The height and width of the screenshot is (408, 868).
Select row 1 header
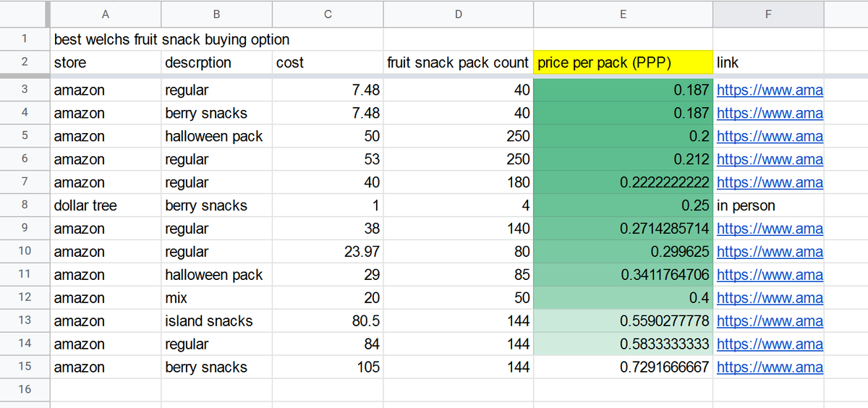[25, 39]
